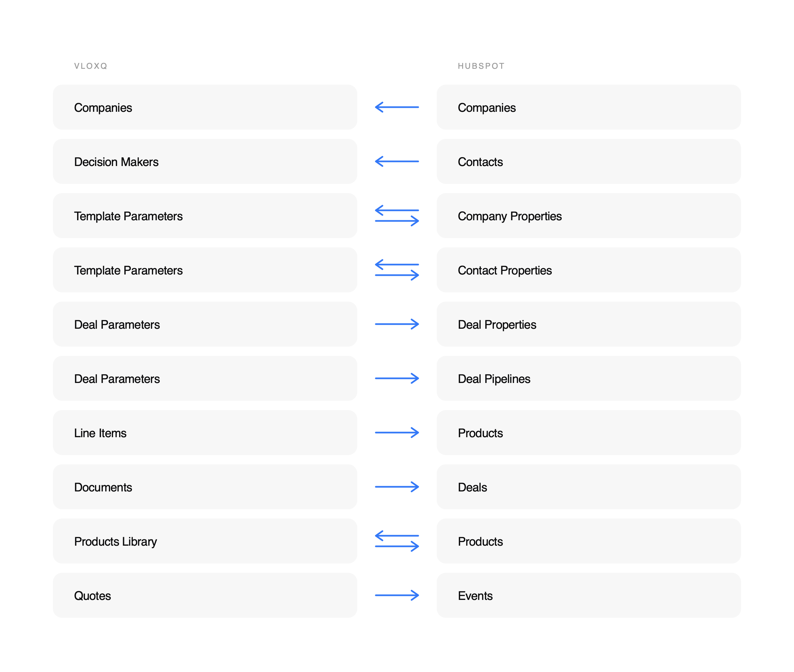Click the right arrow pointing to Deal Pipelines

[397, 378]
